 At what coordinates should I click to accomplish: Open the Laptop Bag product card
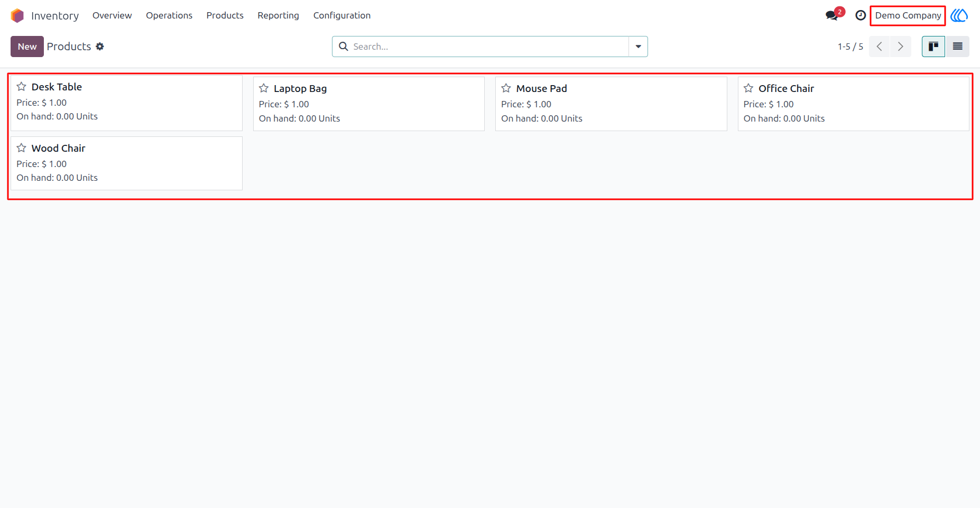click(x=369, y=104)
